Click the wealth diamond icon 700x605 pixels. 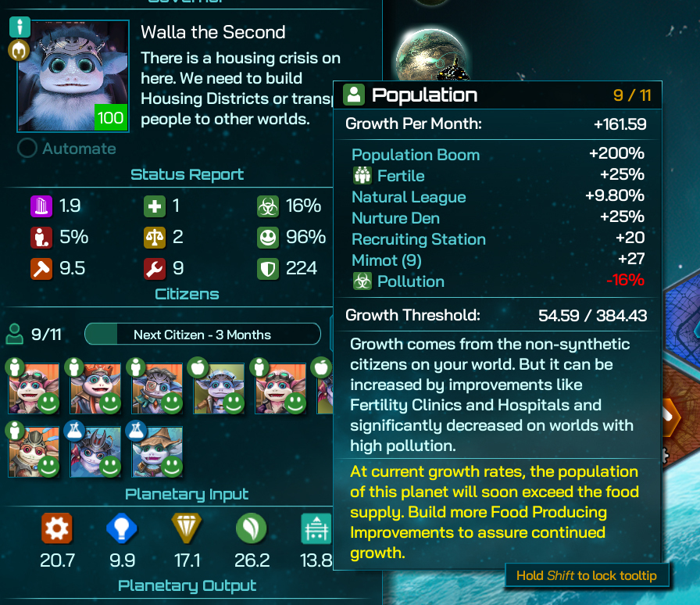pos(187,528)
